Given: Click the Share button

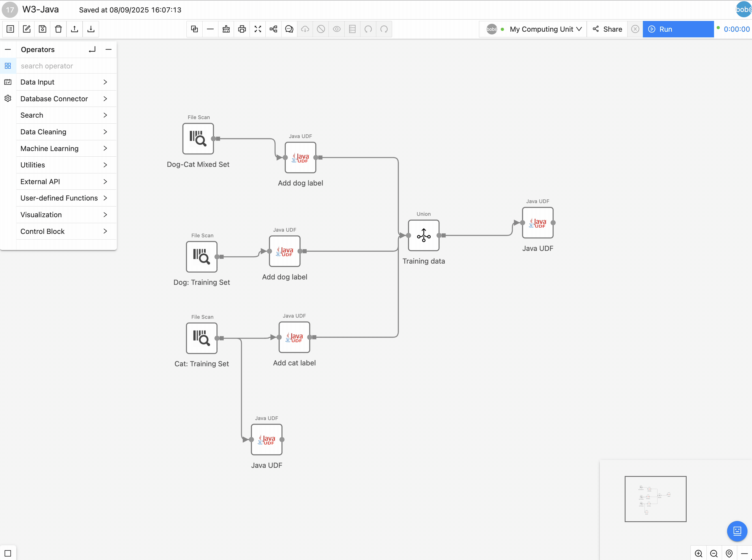Looking at the screenshot, I should (x=607, y=29).
